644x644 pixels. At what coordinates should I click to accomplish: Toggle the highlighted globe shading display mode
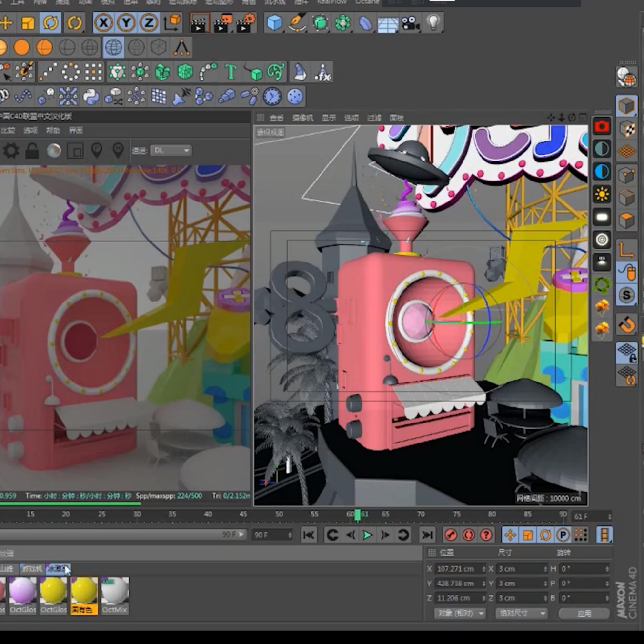[x=113, y=47]
